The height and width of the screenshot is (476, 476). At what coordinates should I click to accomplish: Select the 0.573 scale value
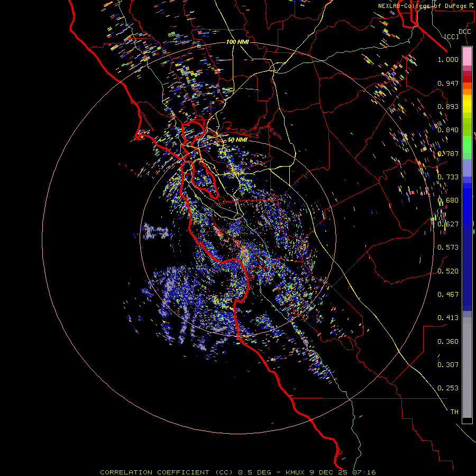[x=448, y=248]
